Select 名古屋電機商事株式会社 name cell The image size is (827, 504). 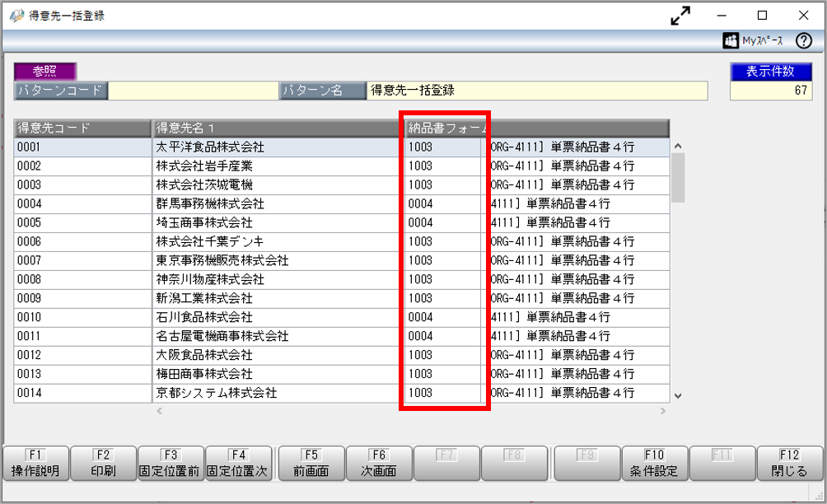pos(278,336)
